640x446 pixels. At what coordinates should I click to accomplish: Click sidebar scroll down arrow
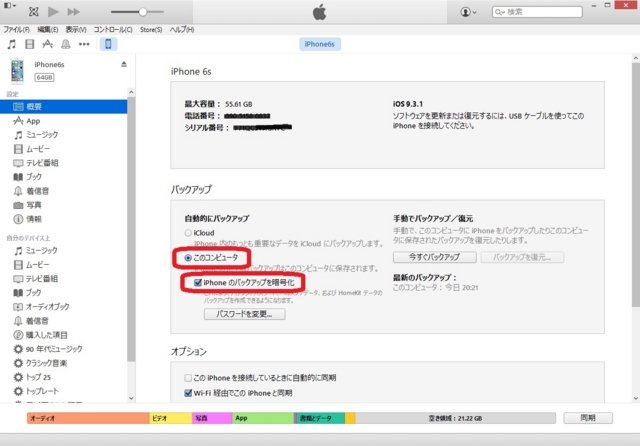point(131,398)
